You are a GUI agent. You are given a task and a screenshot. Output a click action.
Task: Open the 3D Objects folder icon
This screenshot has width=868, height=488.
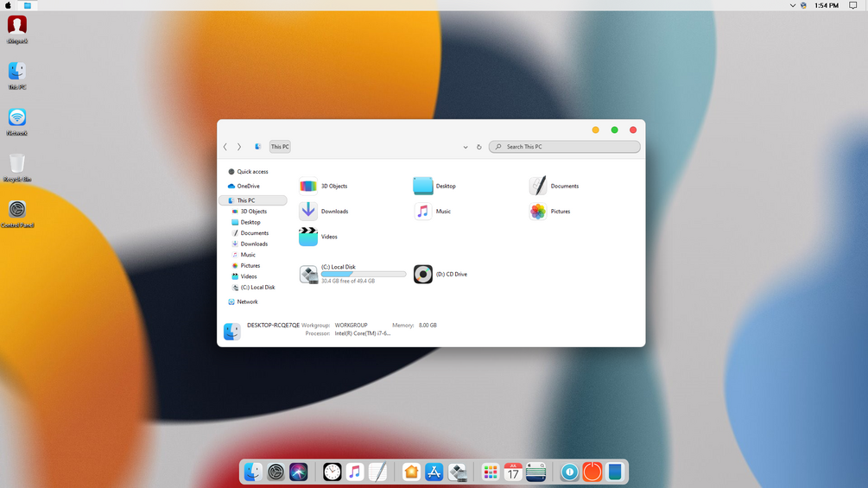point(308,186)
